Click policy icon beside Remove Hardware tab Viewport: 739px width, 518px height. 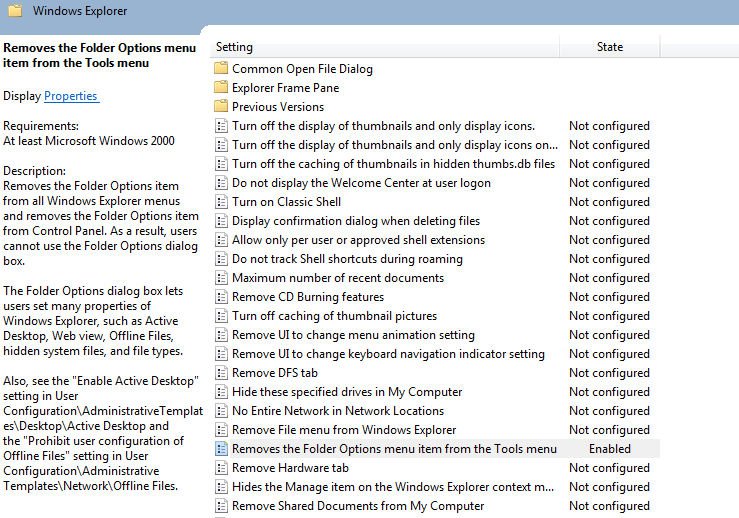(x=221, y=468)
